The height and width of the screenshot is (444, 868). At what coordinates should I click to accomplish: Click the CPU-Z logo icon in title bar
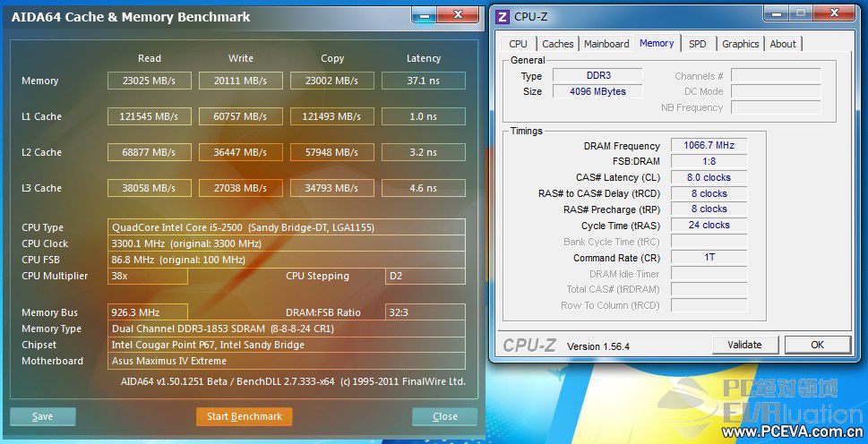click(x=503, y=16)
